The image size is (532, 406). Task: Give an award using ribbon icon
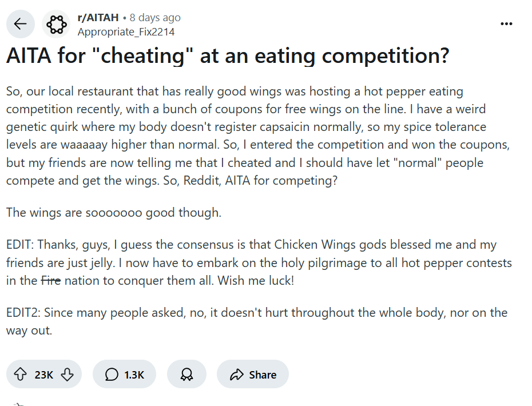(x=186, y=375)
